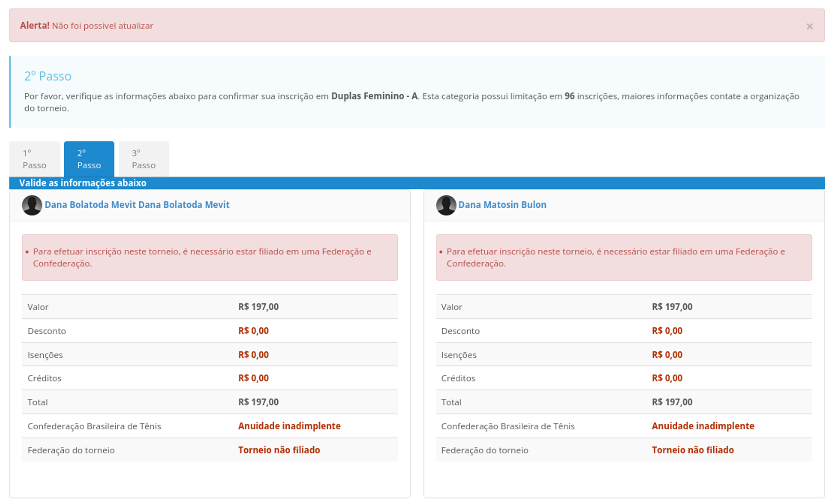Click Dana Bolatoda Mevit's avatar icon
Viewport: 830px width, 504px height.
click(x=32, y=205)
